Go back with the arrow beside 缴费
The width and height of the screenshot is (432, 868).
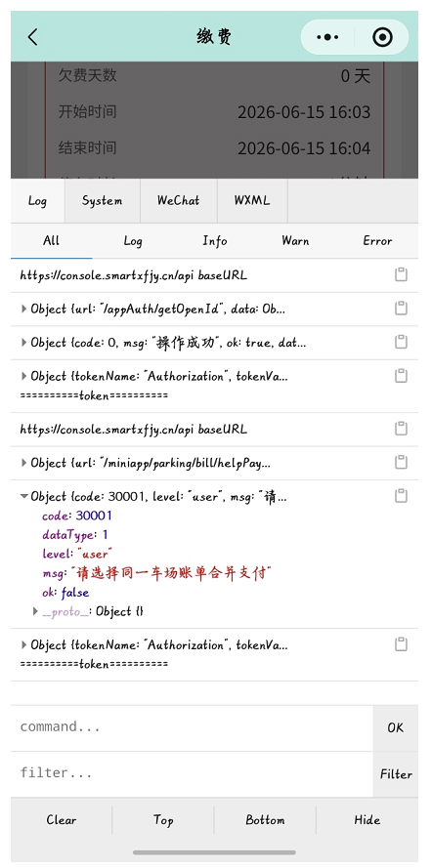coord(32,37)
